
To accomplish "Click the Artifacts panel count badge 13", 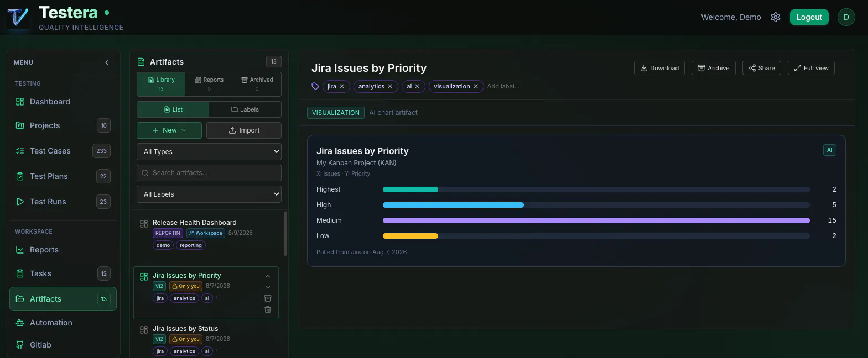I will point(273,61).
